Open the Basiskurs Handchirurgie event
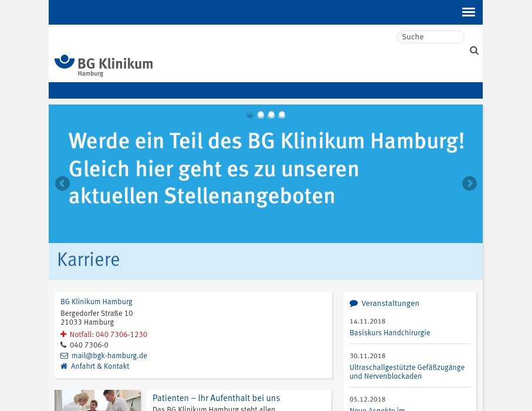This screenshot has width=532, height=411. tap(389, 333)
